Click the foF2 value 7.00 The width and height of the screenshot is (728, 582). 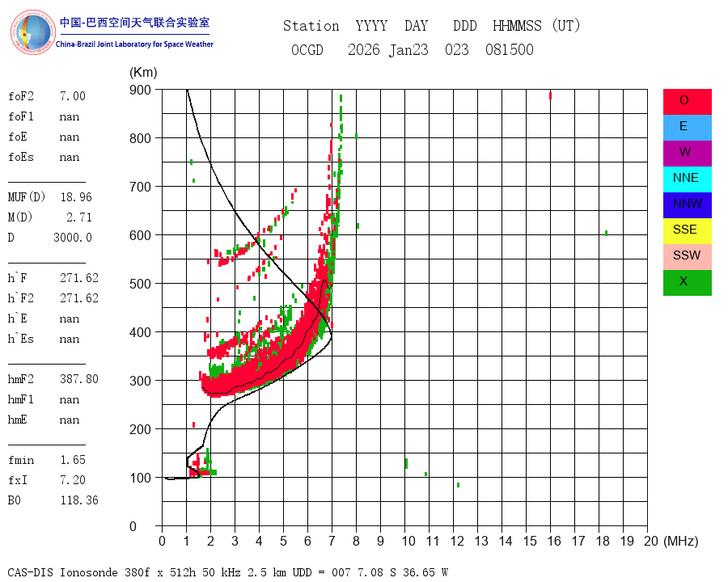pyautogui.click(x=73, y=96)
